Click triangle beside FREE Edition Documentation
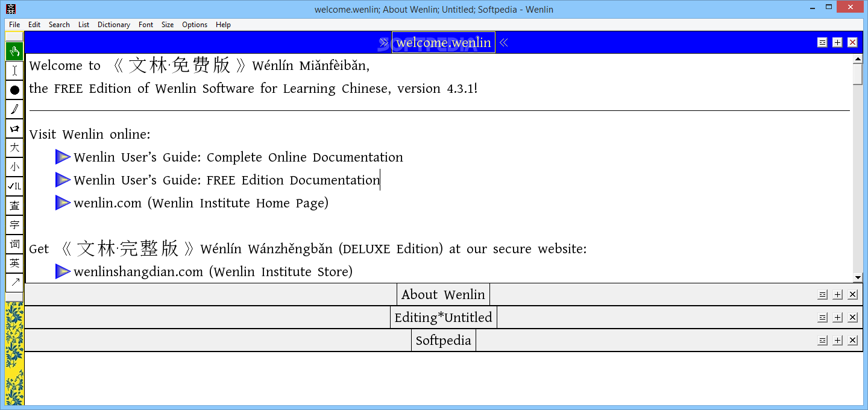Image resolution: width=868 pixels, height=410 pixels. pyautogui.click(x=63, y=180)
